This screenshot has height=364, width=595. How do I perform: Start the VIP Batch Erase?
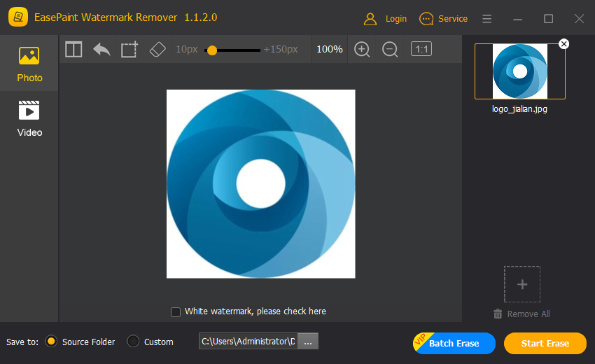point(454,343)
